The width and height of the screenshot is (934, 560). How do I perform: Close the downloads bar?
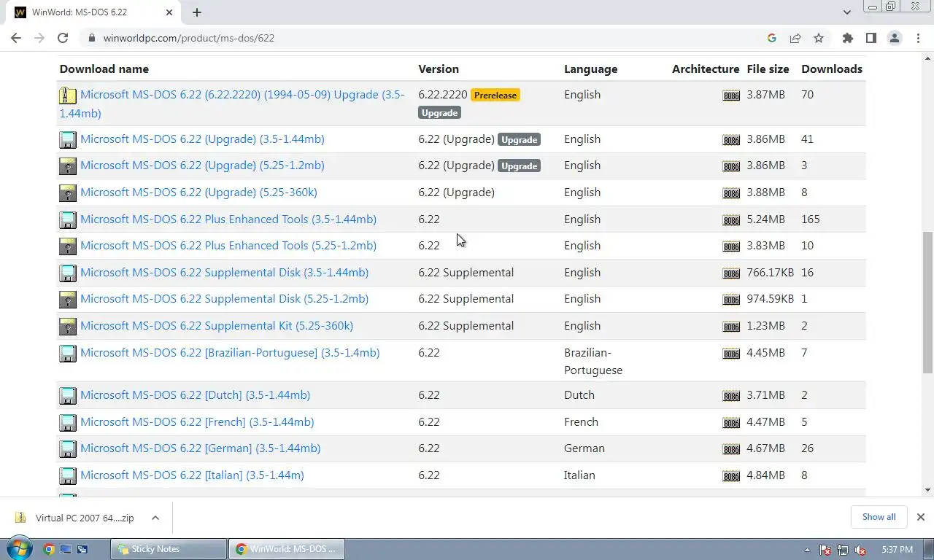[x=920, y=517]
